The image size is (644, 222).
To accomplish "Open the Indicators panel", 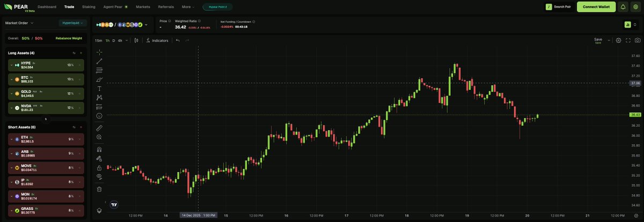I will pos(157,40).
